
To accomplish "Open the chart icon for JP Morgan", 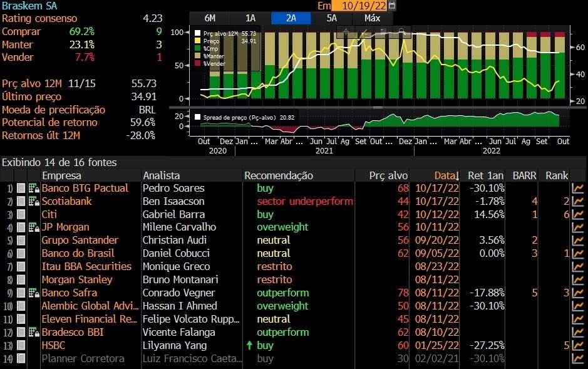I will [x=578, y=227].
